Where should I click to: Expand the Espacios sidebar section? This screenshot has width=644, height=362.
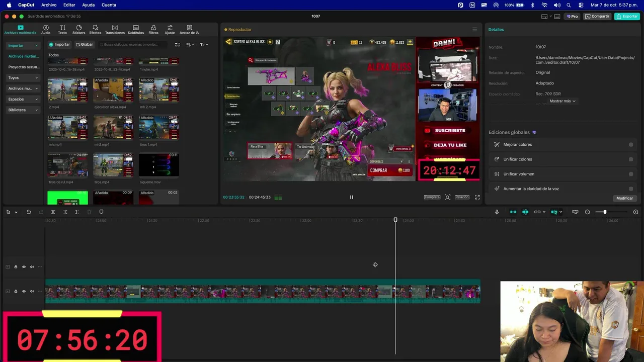pyautogui.click(x=36, y=100)
